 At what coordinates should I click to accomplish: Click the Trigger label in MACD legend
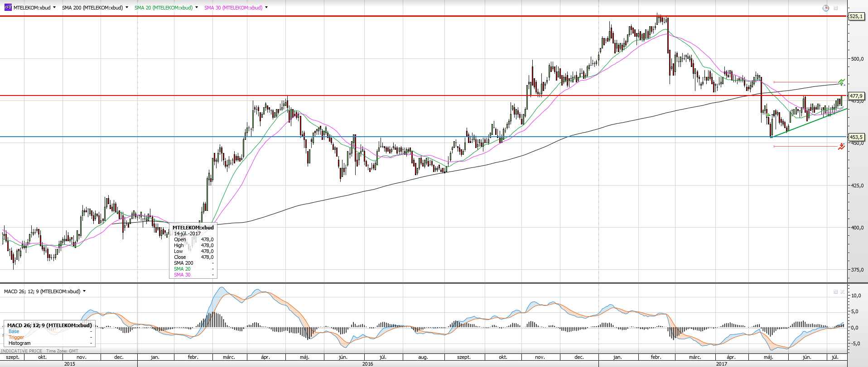click(x=16, y=337)
